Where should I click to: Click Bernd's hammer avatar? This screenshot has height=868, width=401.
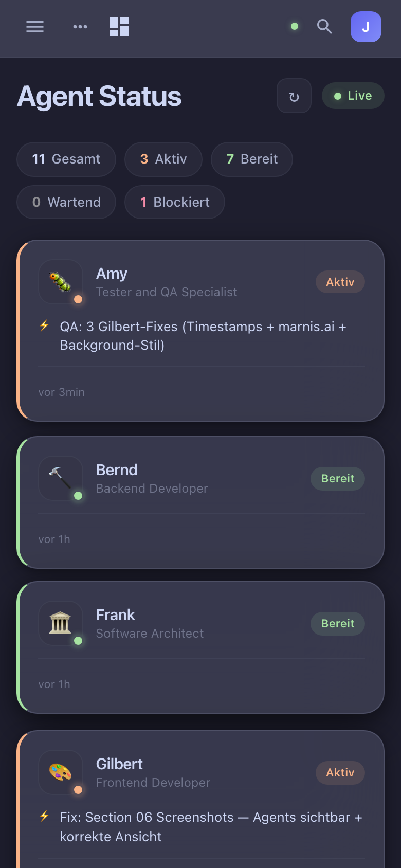(x=60, y=478)
